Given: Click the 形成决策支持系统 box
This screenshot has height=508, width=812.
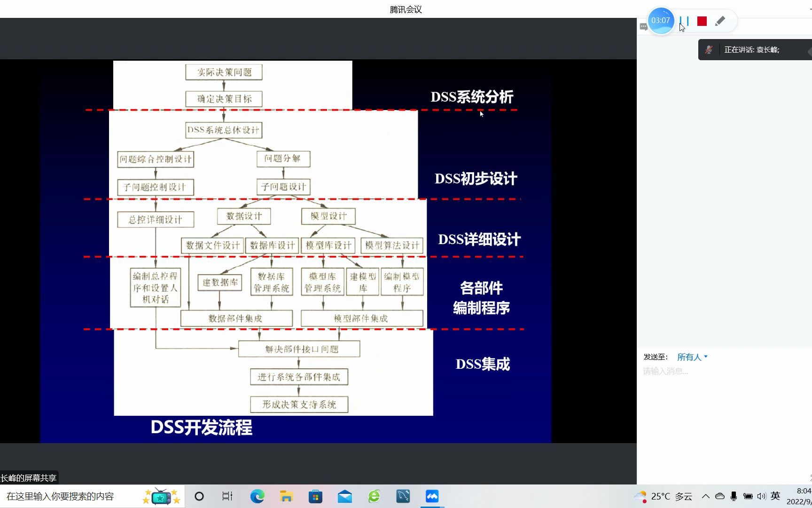Looking at the screenshot, I should [x=299, y=405].
